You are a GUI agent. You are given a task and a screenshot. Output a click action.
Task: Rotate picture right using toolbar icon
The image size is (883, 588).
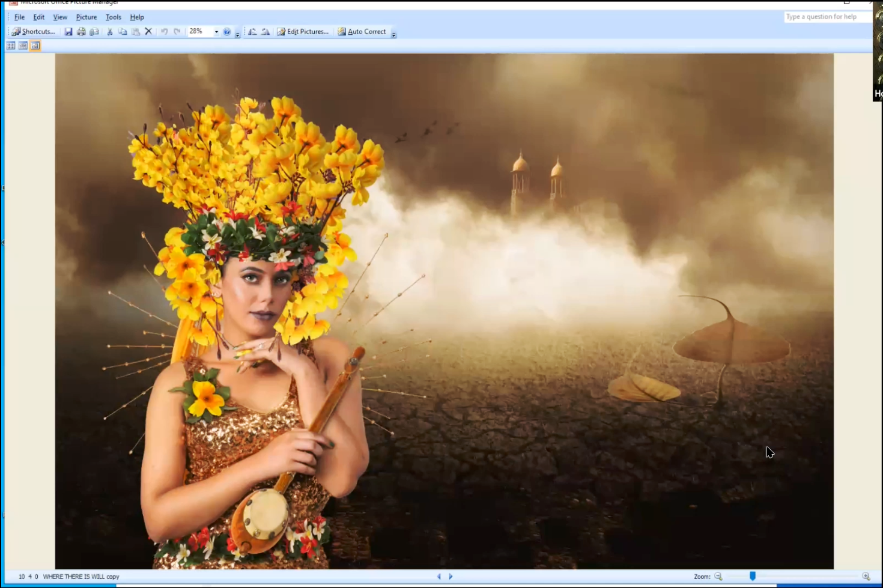265,32
